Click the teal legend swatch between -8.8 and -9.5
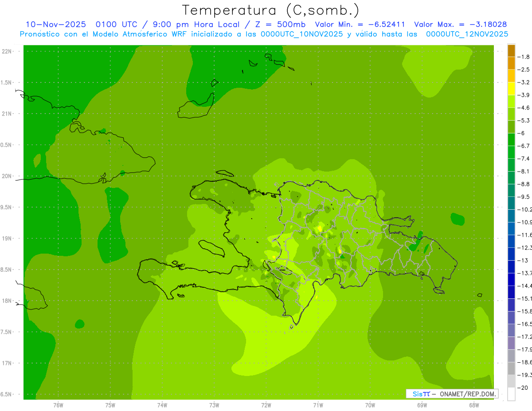 pyautogui.click(x=511, y=190)
